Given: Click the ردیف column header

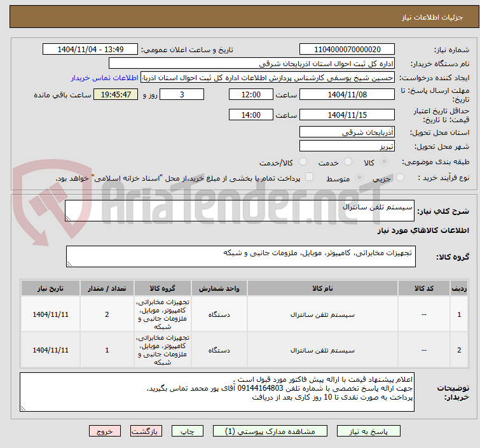Looking at the screenshot, I should 459,288.
